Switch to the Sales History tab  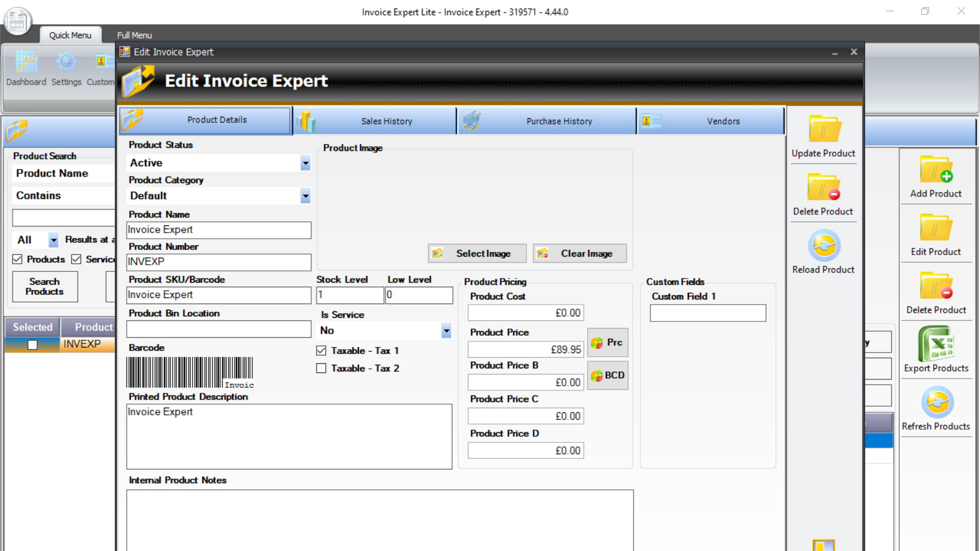375,121
